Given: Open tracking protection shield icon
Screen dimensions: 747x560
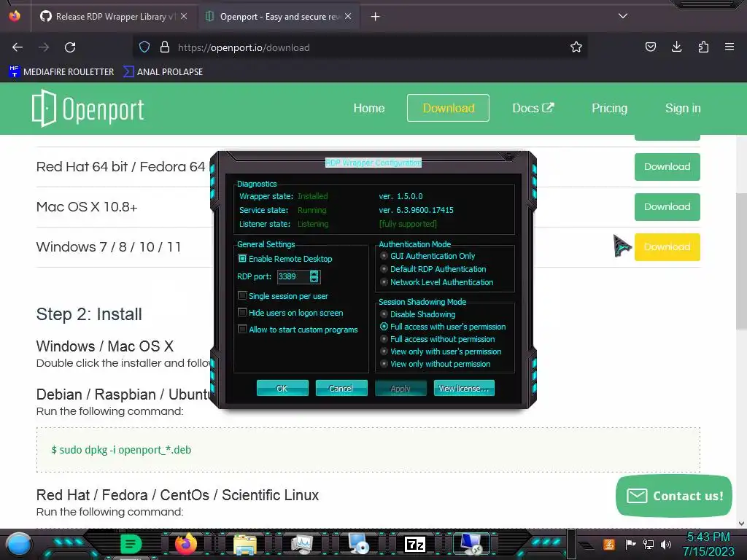Looking at the screenshot, I should (x=144, y=47).
